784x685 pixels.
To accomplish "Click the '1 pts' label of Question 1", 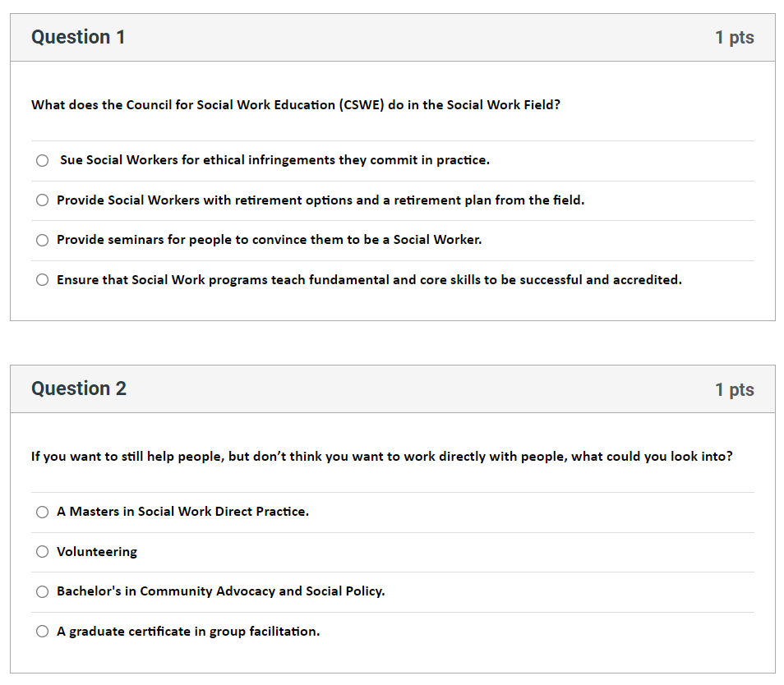I will pos(735,38).
